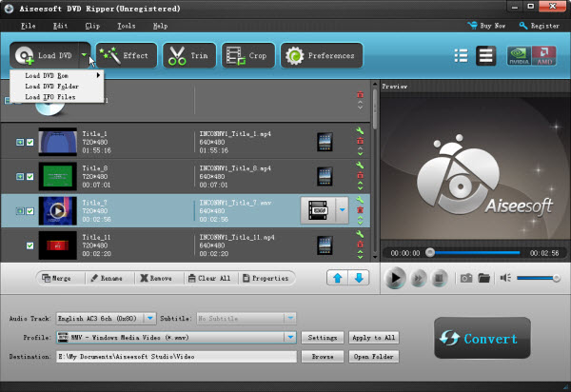This screenshot has width=571, height=392.
Task: Select Load DVD Folder menu entry
Action: coord(53,86)
